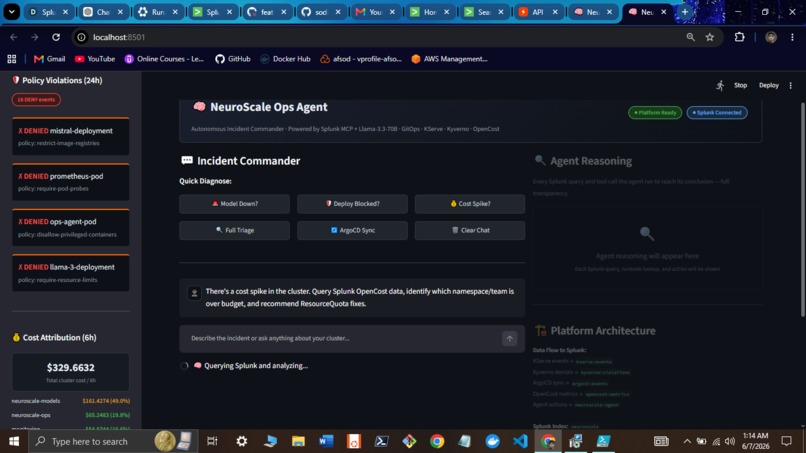Open the AWS Management bookmark
This screenshot has height=453, width=806.
point(449,59)
